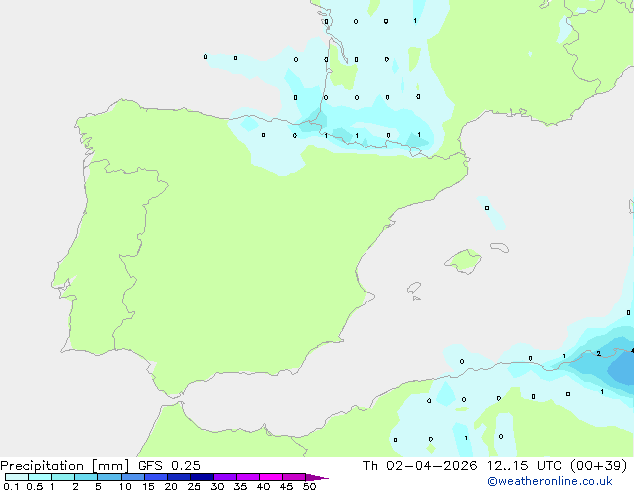Click the legend label '20'
The image size is (634, 490).
coord(171,486)
